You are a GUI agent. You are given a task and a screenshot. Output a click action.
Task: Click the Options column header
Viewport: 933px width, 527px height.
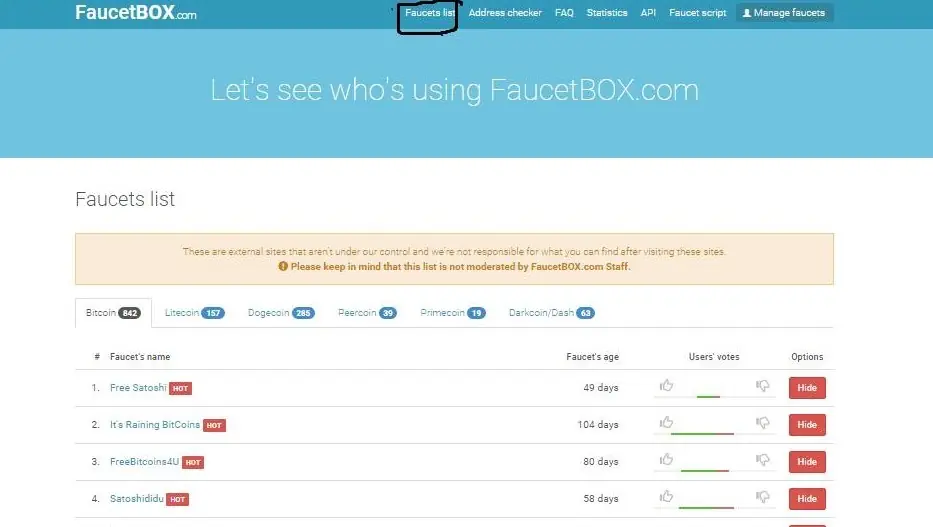[807, 357]
